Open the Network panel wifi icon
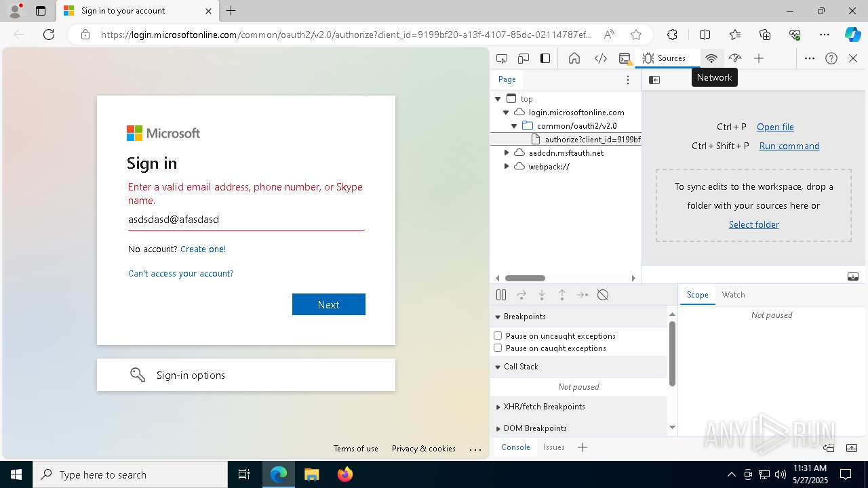Screen dimensions: 868x488 coord(711,58)
